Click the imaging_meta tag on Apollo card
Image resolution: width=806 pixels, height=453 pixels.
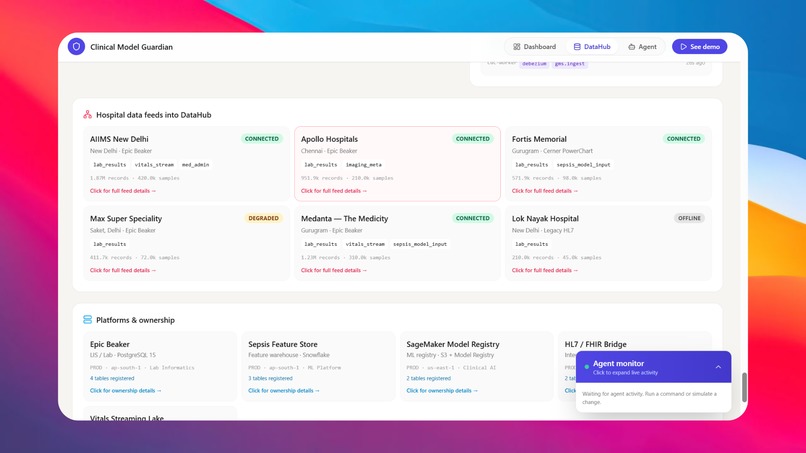363,165
